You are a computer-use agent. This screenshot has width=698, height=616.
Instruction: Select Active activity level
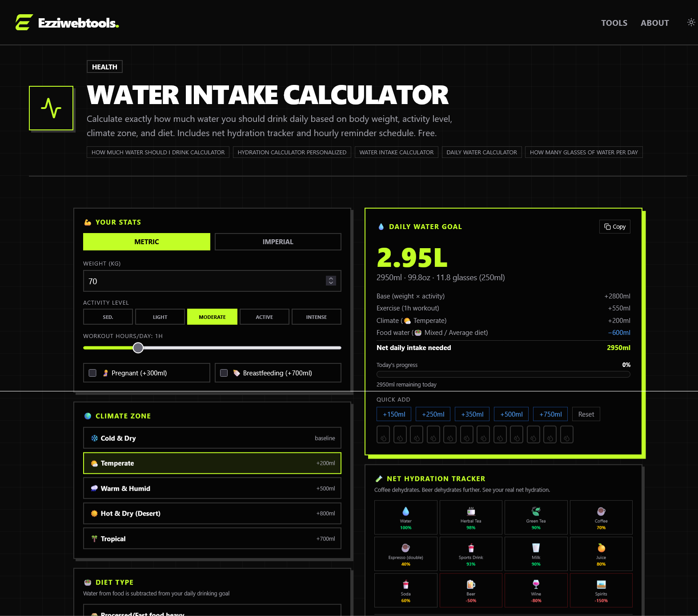265,317
